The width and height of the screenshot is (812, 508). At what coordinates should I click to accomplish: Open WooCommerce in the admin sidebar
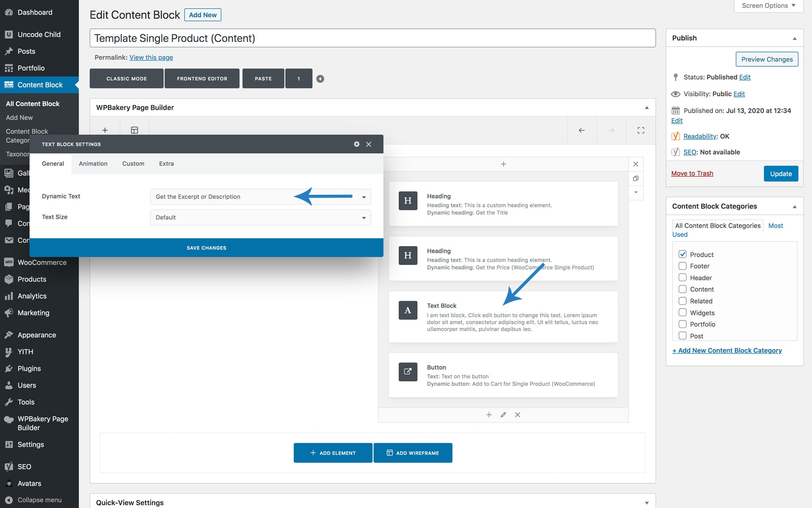[42, 262]
